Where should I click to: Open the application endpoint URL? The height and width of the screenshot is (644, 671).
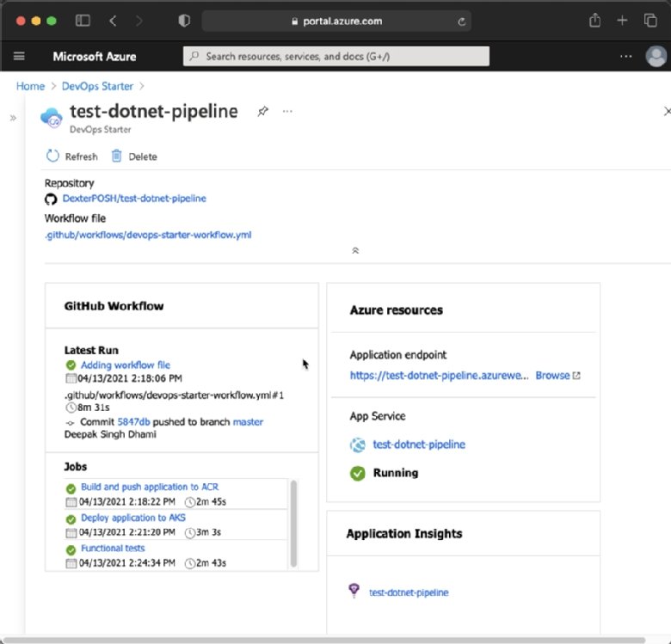pyautogui.click(x=439, y=376)
